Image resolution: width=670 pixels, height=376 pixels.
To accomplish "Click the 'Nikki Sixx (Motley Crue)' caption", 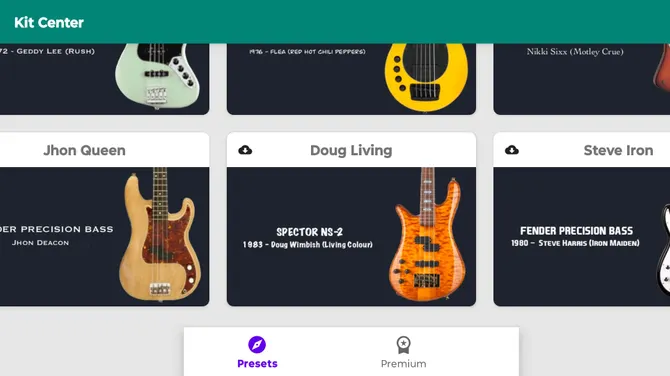I will (575, 52).
